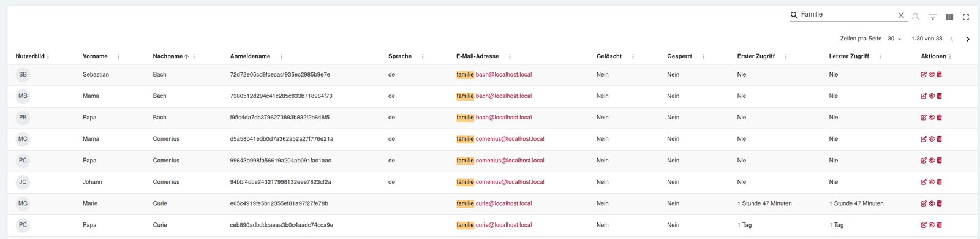Delete user Marie Curie
This screenshot has height=239, width=980.
point(940,203)
